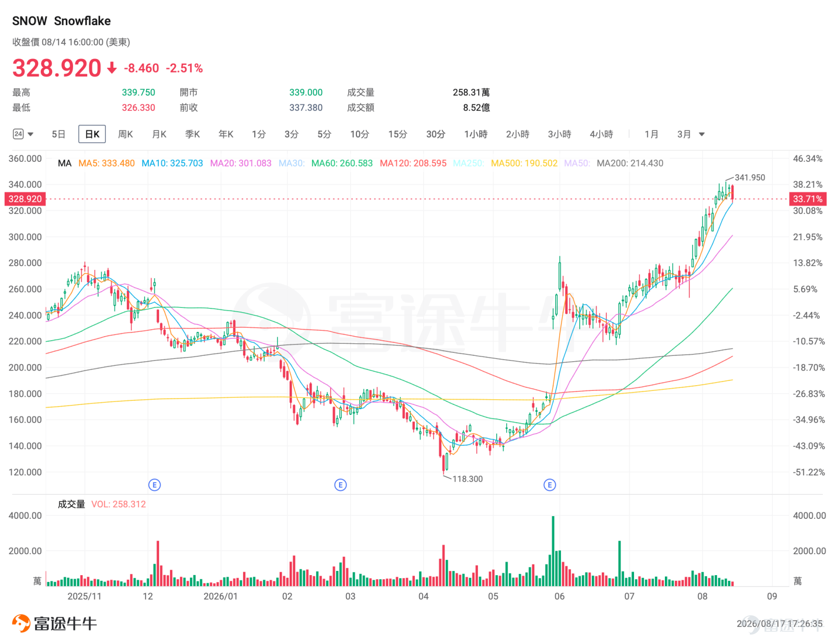Select the 1小時 interval
The height and width of the screenshot is (644, 835).
[x=476, y=134]
